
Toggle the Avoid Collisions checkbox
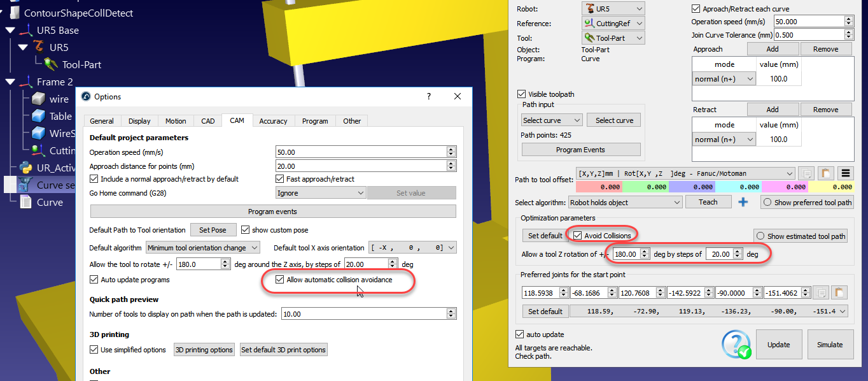point(577,236)
